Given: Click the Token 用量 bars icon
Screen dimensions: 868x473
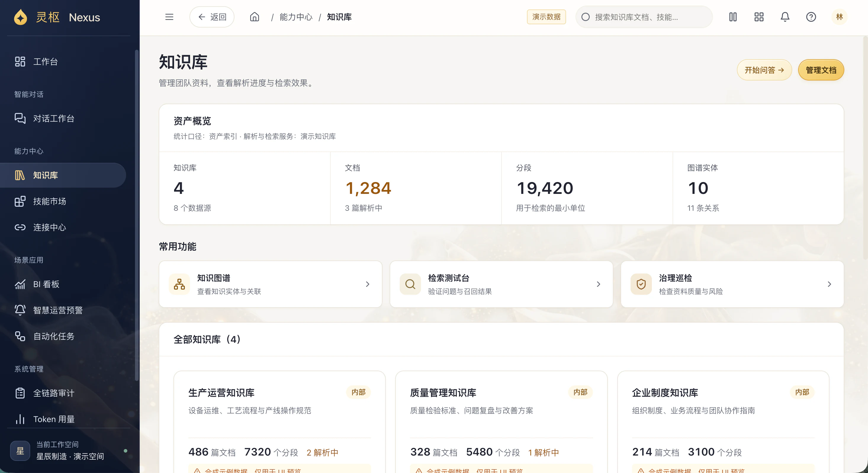Looking at the screenshot, I should click(20, 419).
